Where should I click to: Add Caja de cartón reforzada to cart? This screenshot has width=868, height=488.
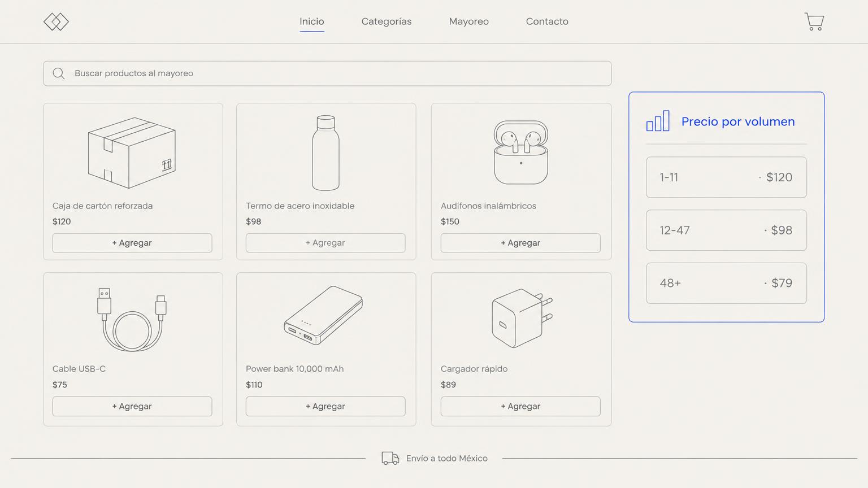[132, 243]
